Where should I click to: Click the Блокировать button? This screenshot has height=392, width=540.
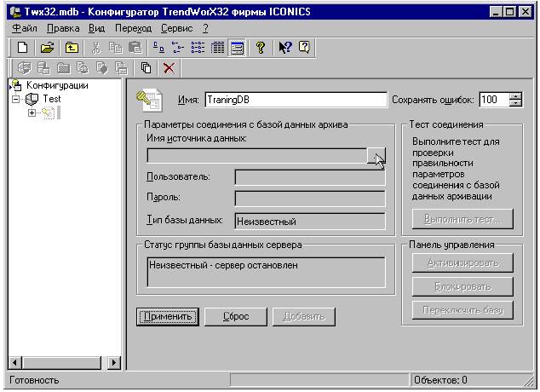click(x=462, y=286)
